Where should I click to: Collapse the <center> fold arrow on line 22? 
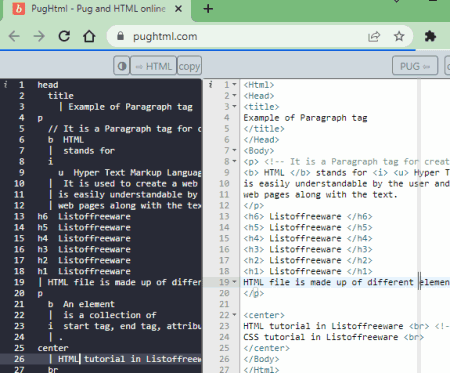pyautogui.click(x=234, y=315)
